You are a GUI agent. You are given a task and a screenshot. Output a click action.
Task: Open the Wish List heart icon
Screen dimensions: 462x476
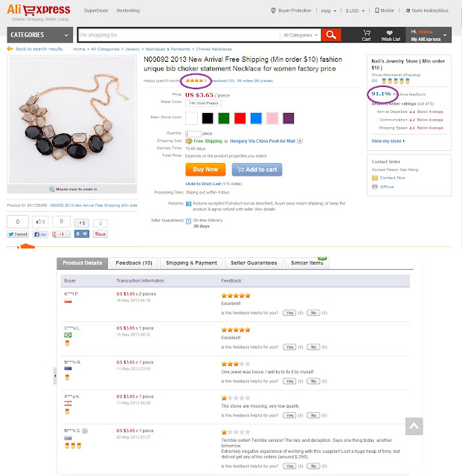pos(389,33)
